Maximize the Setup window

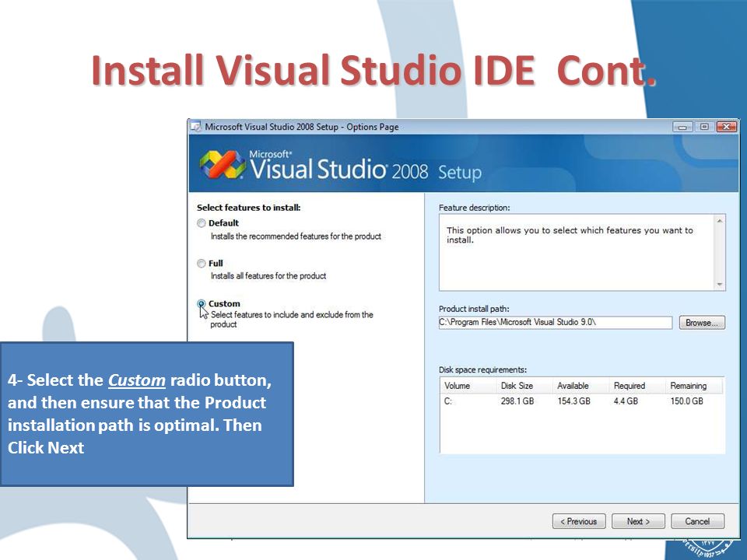(x=704, y=127)
